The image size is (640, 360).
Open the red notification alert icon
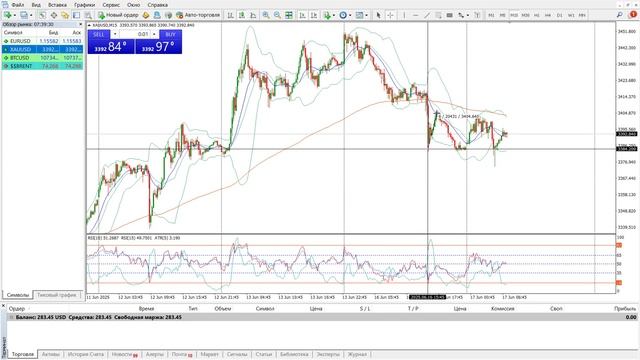tap(633, 15)
